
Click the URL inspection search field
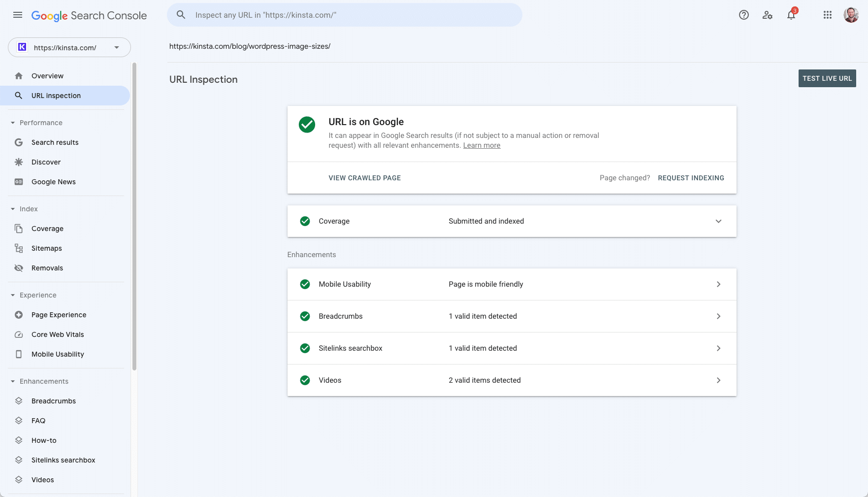(x=345, y=15)
